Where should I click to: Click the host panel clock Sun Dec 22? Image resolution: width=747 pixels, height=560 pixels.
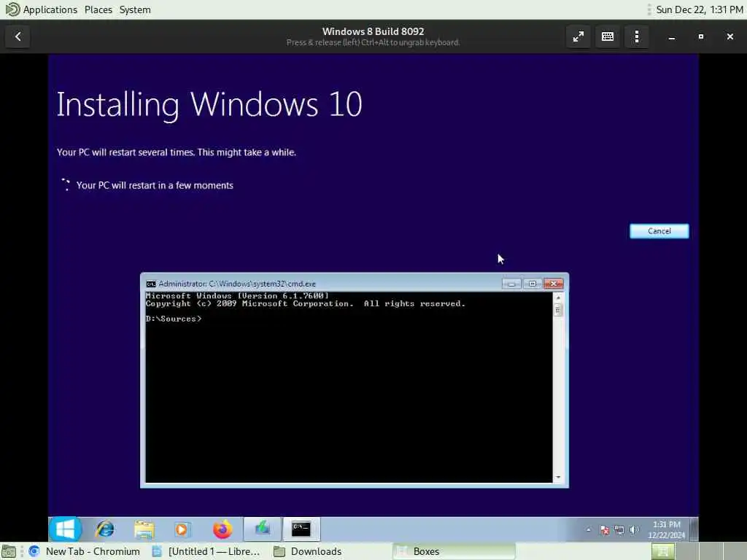coord(700,9)
